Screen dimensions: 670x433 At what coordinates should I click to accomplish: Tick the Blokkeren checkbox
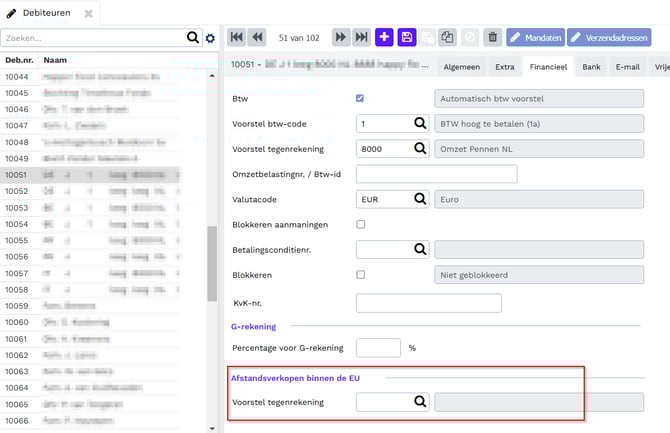(361, 274)
